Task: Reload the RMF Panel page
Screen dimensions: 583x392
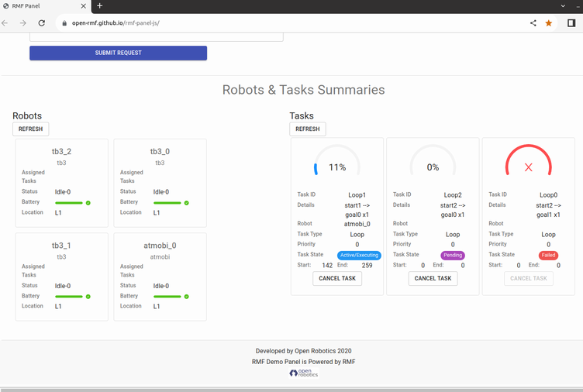Action: pos(42,23)
